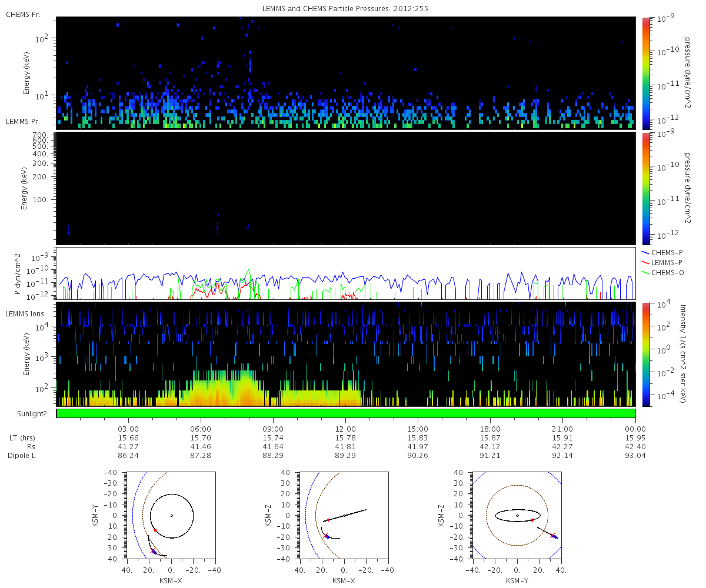This screenshot has height=588, width=706.
Task: Click the LEMMS Ions intensity color bar
Action: tap(647, 354)
